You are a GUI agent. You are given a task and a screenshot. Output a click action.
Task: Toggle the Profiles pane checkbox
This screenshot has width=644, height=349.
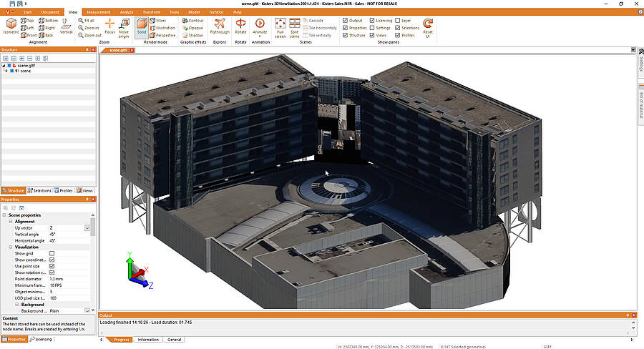tap(397, 35)
